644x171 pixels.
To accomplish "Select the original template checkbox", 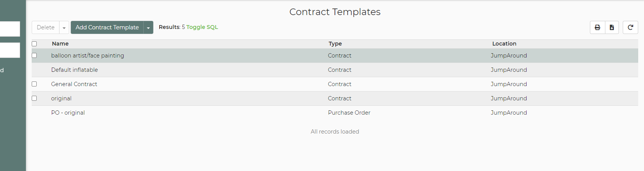I will click(x=34, y=98).
